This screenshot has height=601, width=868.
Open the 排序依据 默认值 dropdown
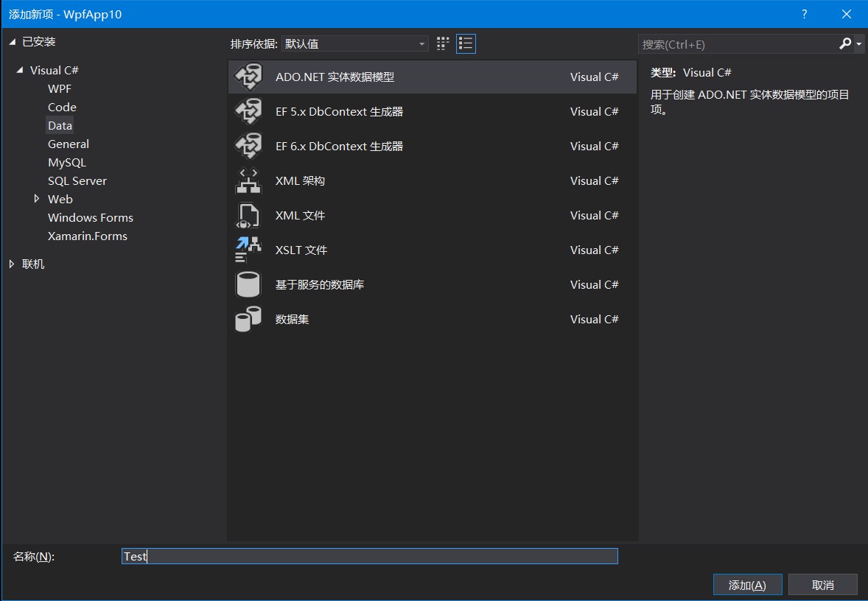click(x=355, y=43)
